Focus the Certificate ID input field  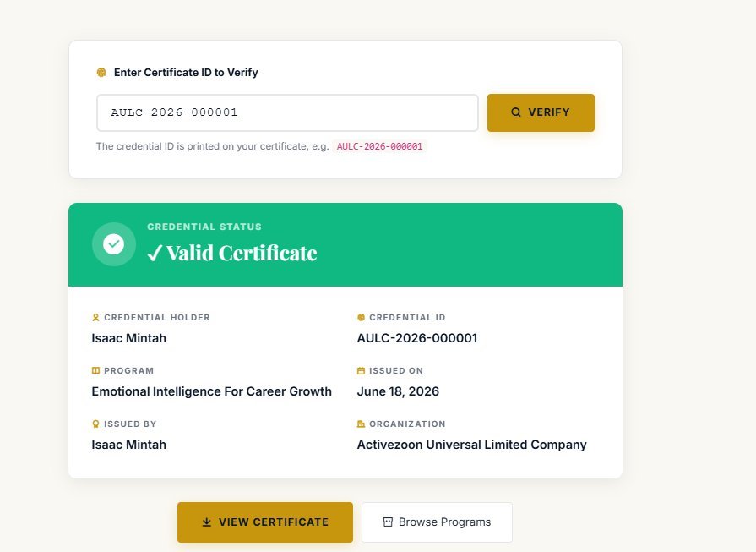(287, 113)
